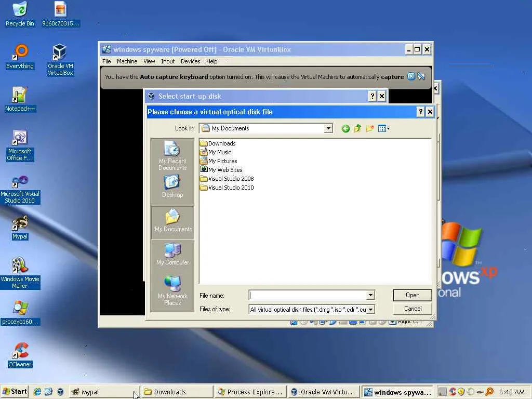This screenshot has height=399, width=532.
Task: Switch to Process Explorer taskbar window
Action: click(250, 392)
